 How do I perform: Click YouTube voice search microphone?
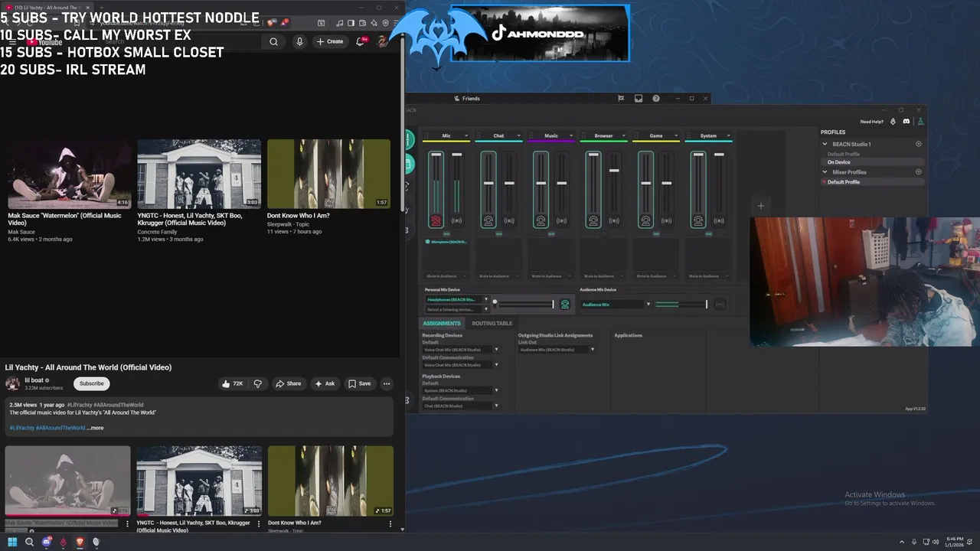click(299, 42)
